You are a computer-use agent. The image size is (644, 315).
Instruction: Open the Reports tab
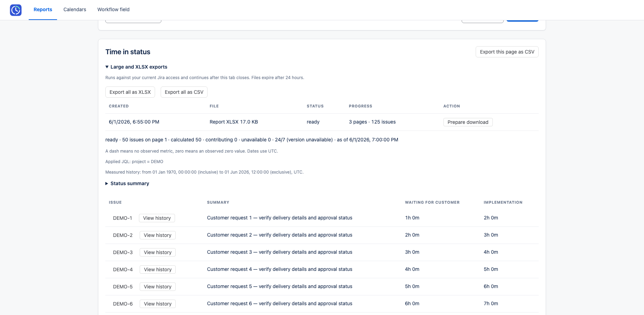pyautogui.click(x=43, y=9)
